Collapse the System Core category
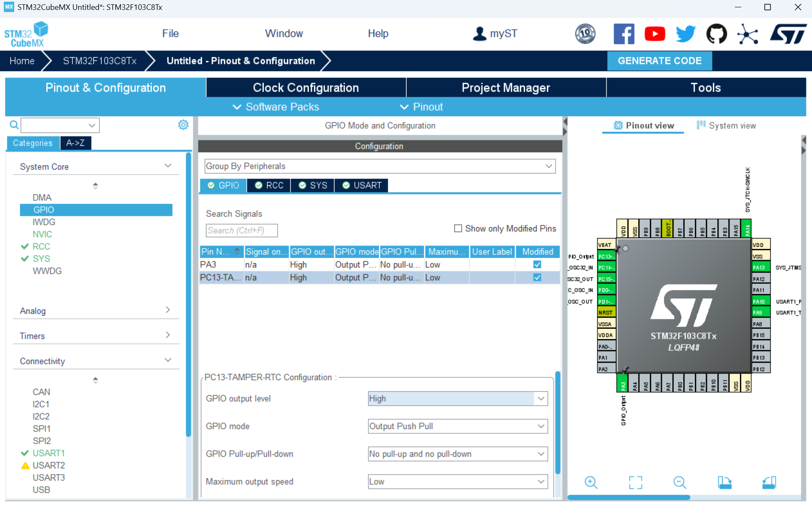Viewport: 812px width, 506px height. (x=168, y=166)
